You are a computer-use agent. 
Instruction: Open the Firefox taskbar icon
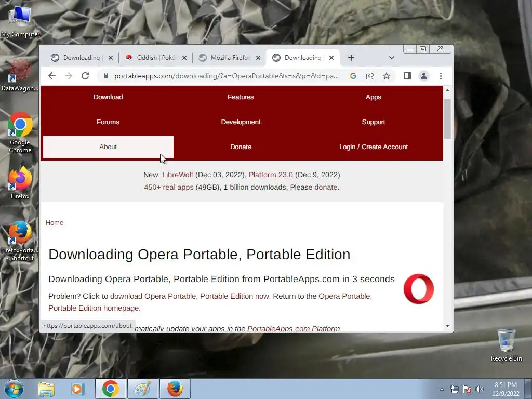175,389
